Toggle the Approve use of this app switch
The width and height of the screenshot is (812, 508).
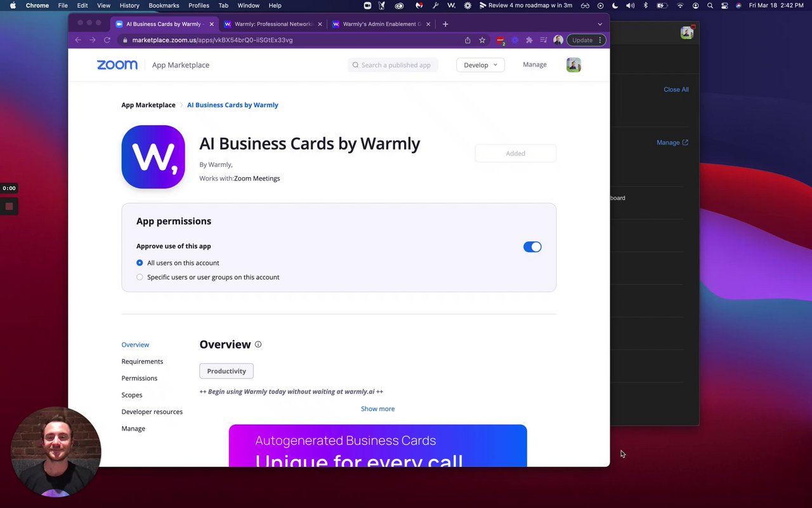[532, 247]
